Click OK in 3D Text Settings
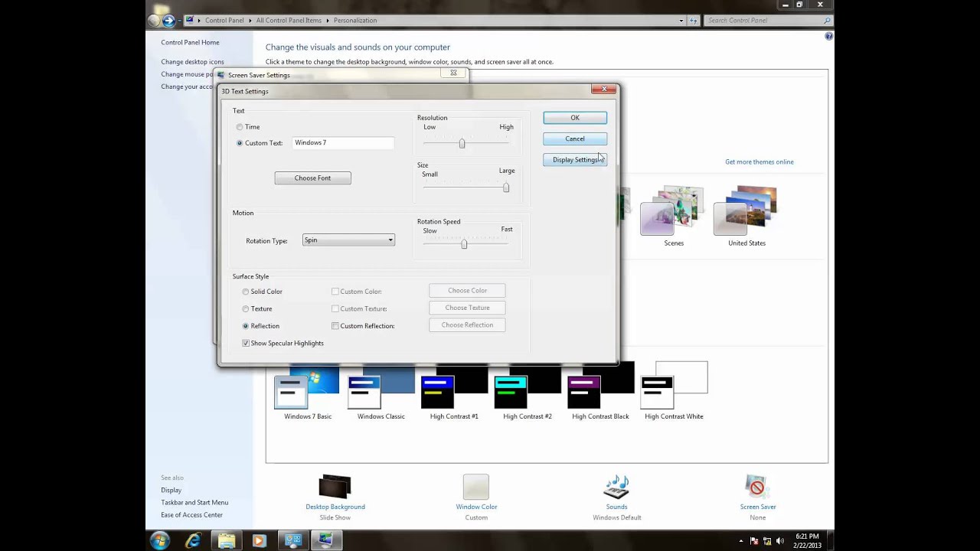 tap(575, 118)
